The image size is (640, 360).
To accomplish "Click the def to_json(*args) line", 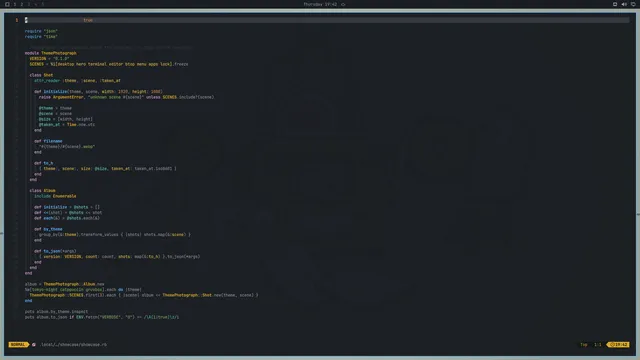I will click(55, 251).
